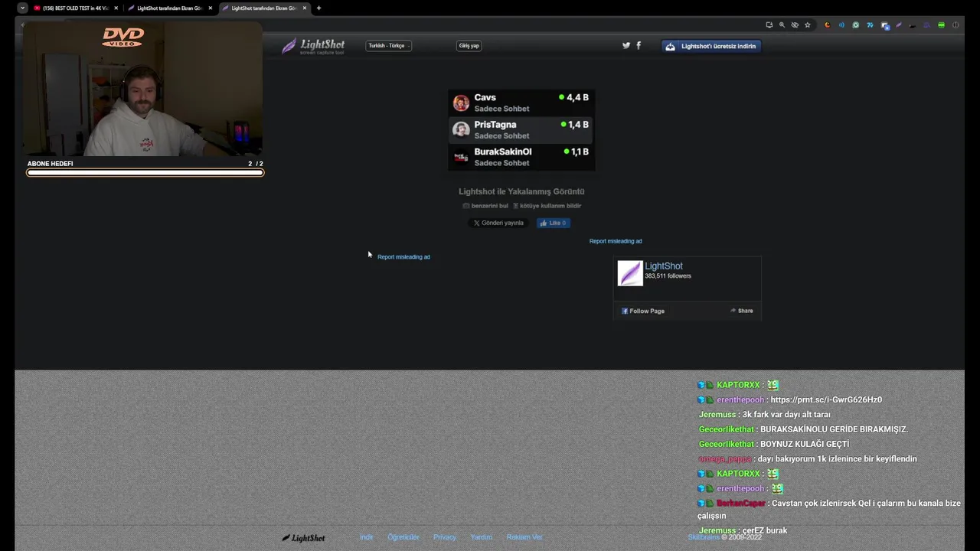This screenshot has width=980, height=551.
Task: Click the footer LightShot logo
Action: [303, 538]
